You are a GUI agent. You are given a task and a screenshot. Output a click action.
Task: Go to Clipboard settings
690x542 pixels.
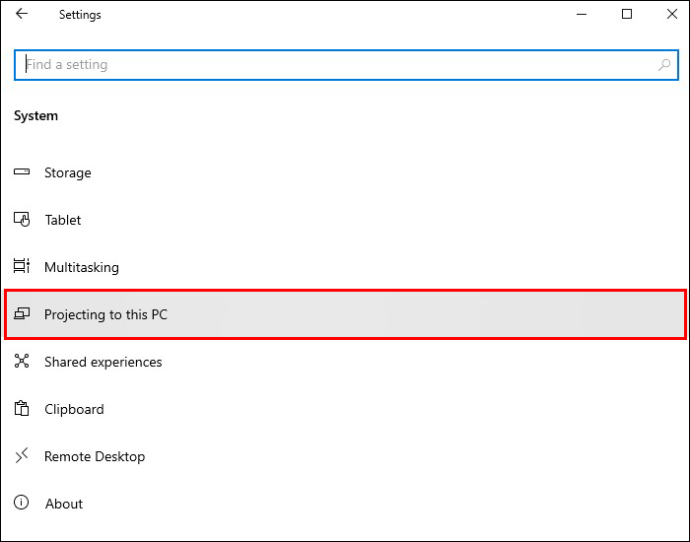click(x=74, y=409)
